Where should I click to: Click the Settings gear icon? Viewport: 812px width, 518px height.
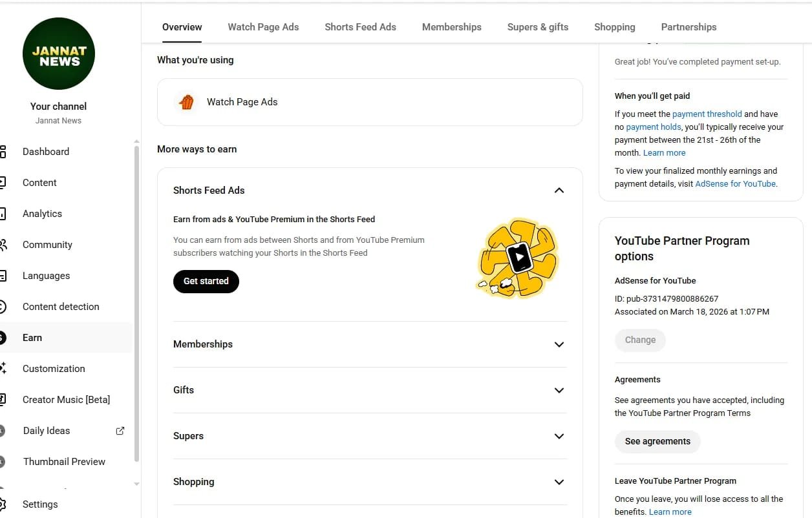(x=3, y=504)
